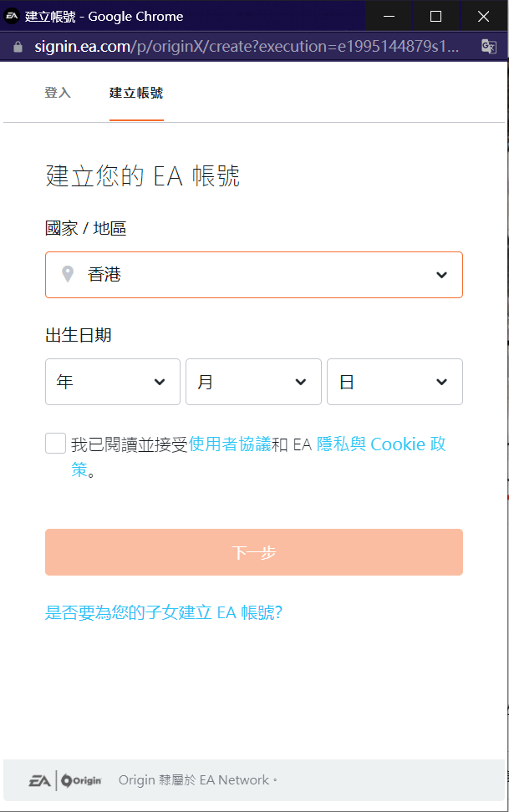Click the Google Translate icon in address bar
This screenshot has height=812, width=509.
pyautogui.click(x=489, y=47)
